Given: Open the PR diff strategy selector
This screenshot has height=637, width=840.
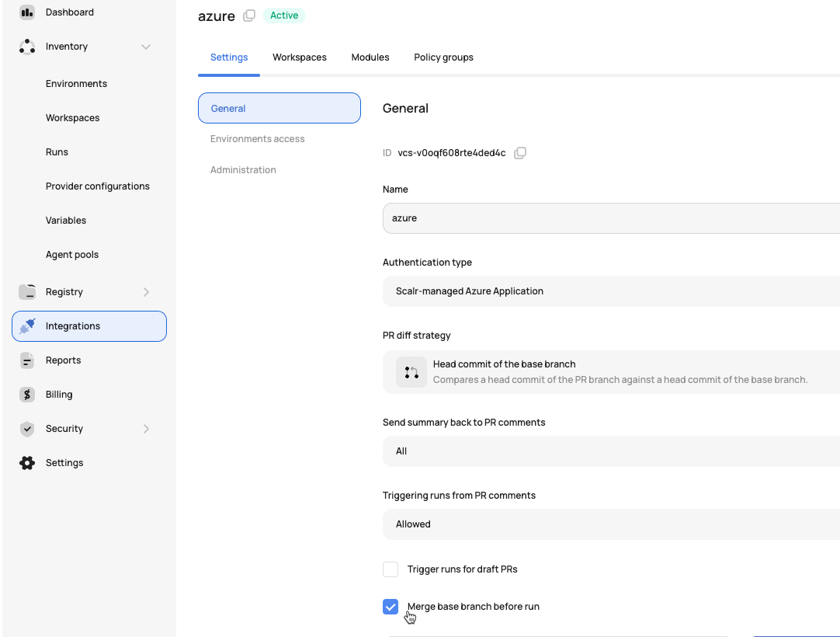Looking at the screenshot, I should click(611, 372).
